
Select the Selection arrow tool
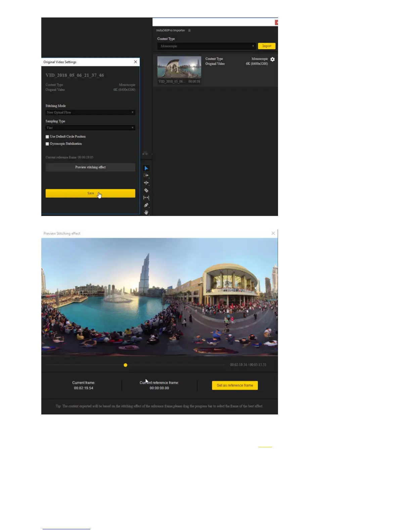click(146, 168)
